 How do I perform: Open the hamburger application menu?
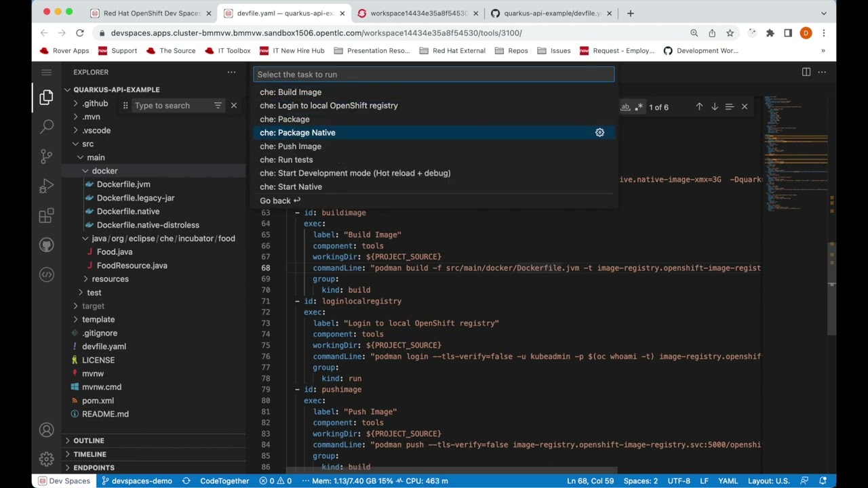[46, 72]
